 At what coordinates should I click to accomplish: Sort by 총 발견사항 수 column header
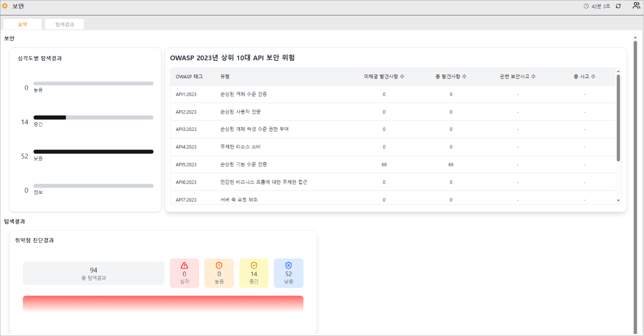(451, 76)
